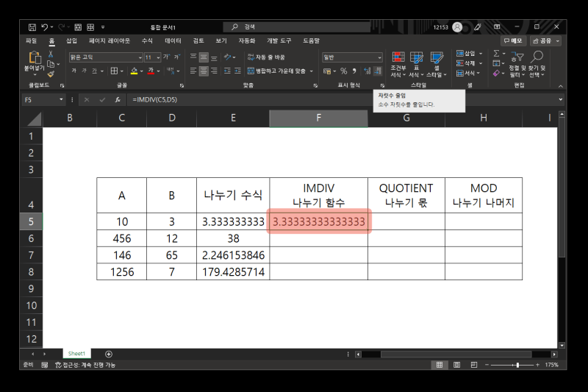Open Cell Styles (셀 스타일)
The image size is (588, 392).
[x=437, y=65]
